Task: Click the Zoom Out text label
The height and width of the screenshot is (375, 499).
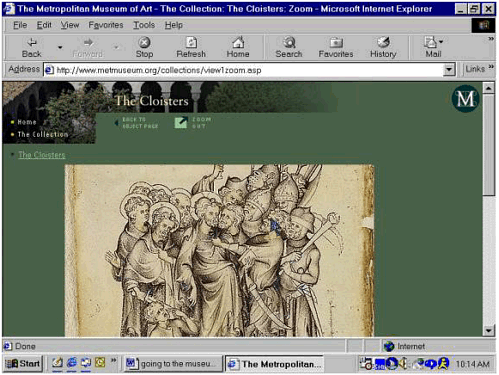Action: point(201,123)
